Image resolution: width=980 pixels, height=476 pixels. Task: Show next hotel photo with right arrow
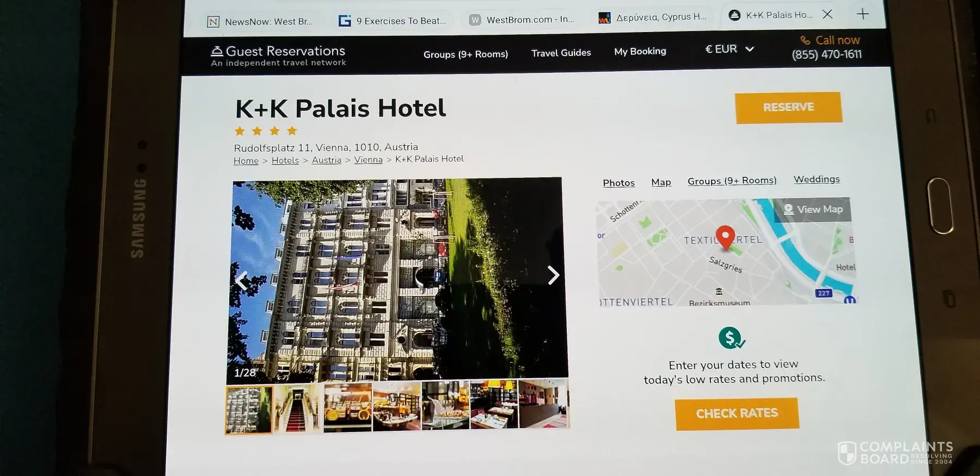coord(553,275)
